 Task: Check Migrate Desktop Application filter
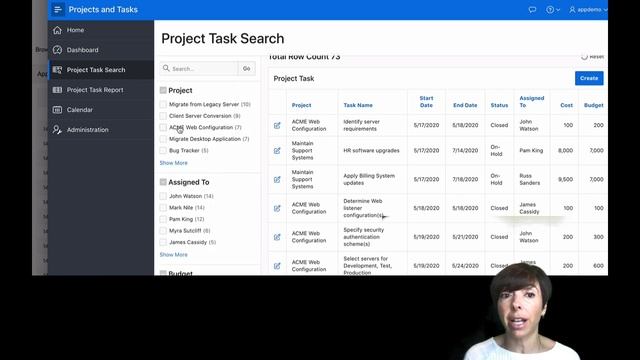tap(163, 139)
